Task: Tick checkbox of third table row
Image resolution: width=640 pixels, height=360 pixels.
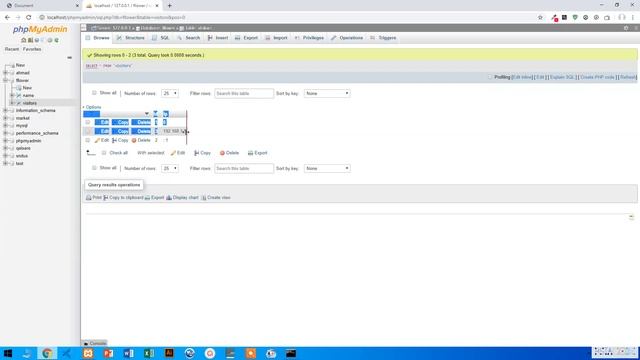Action: (88, 140)
